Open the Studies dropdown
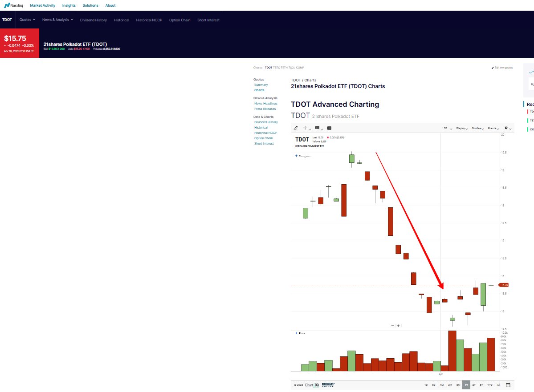 pyautogui.click(x=478, y=128)
